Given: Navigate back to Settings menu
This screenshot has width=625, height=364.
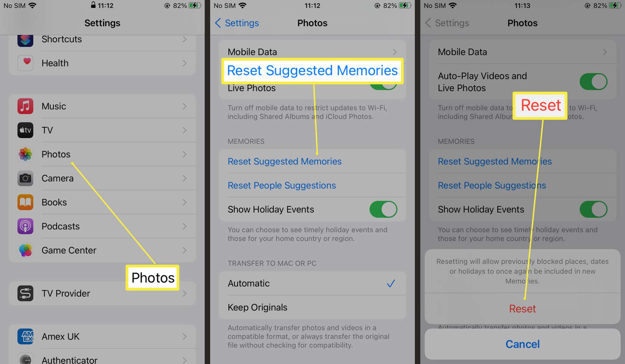Looking at the screenshot, I should tap(237, 22).
